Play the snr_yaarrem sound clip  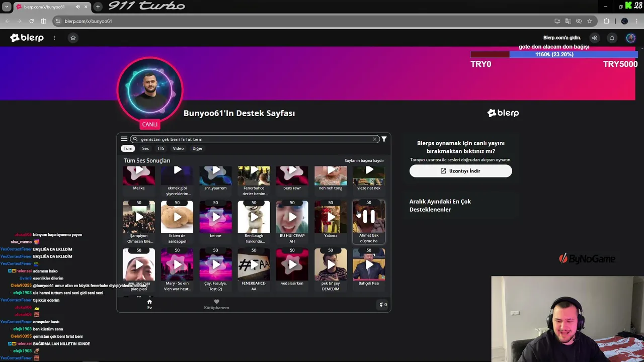tap(215, 175)
